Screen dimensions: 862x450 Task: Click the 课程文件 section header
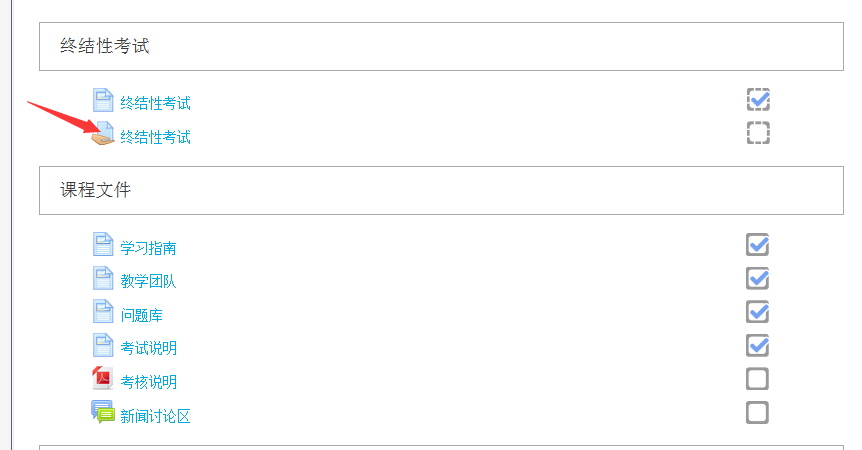(441, 191)
